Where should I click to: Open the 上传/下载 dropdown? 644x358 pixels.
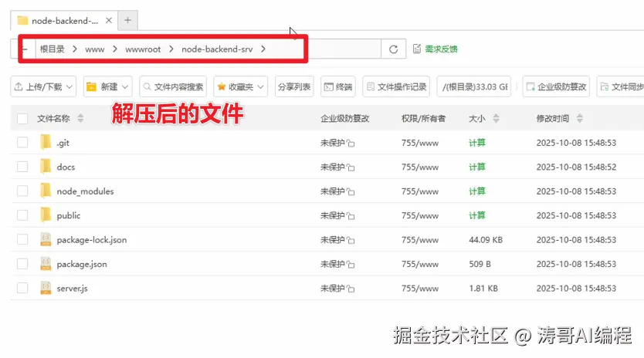43,86
